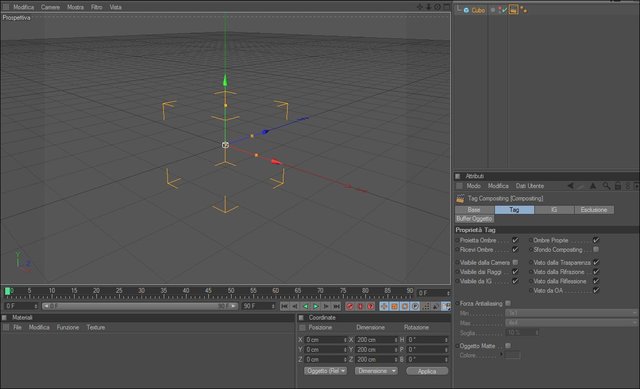Click the search magnifier in Attributi panel
Screen dimensions: 640x389
606,186
